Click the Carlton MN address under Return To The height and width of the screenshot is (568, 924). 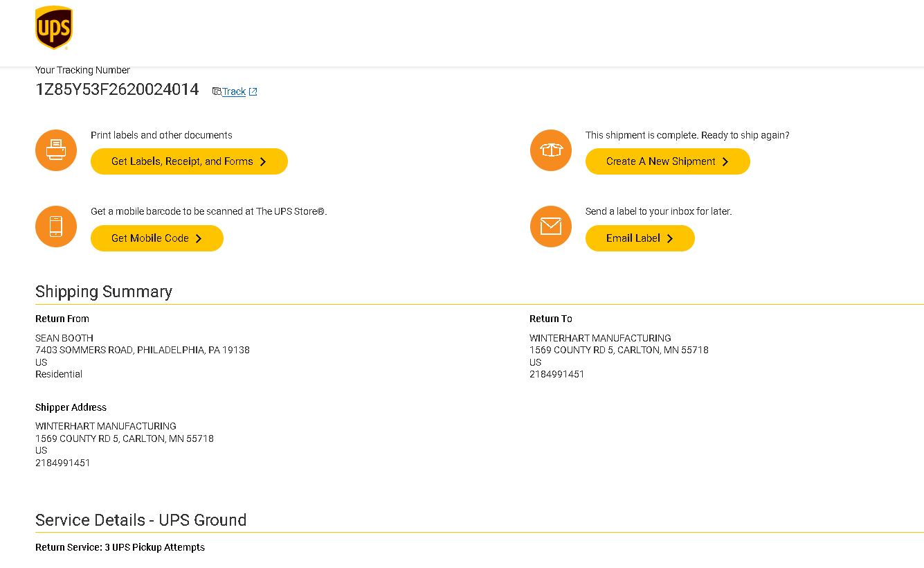(x=619, y=350)
